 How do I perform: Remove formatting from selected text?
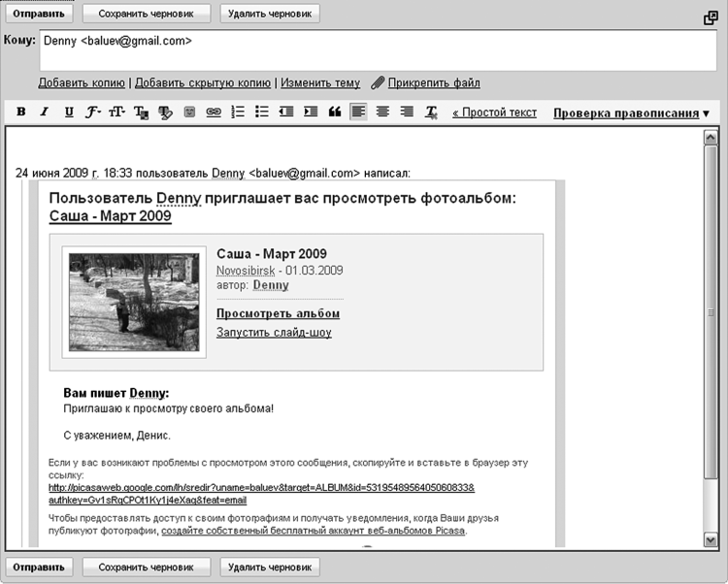point(431,113)
